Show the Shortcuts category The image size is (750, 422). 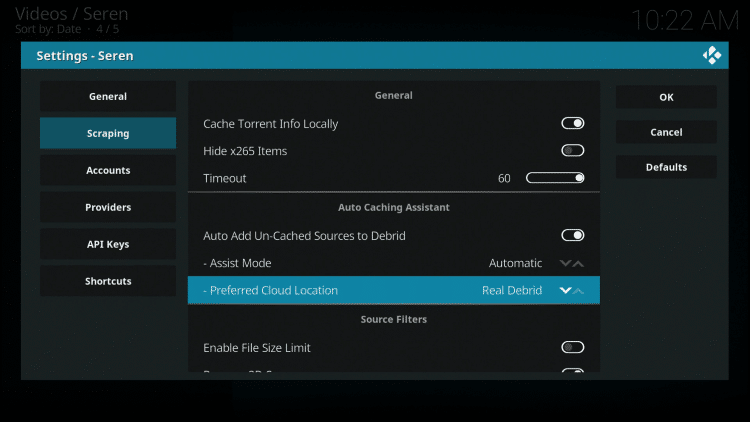(x=108, y=282)
